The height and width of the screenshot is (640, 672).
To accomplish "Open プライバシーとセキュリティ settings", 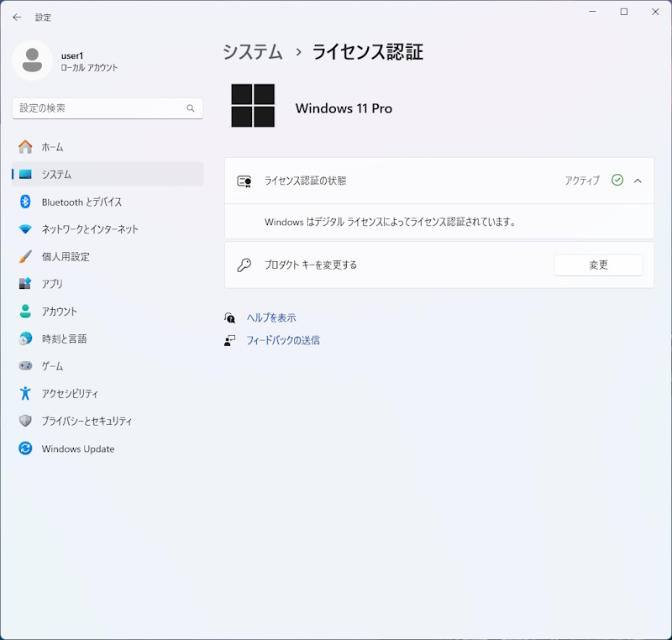I will point(108,421).
